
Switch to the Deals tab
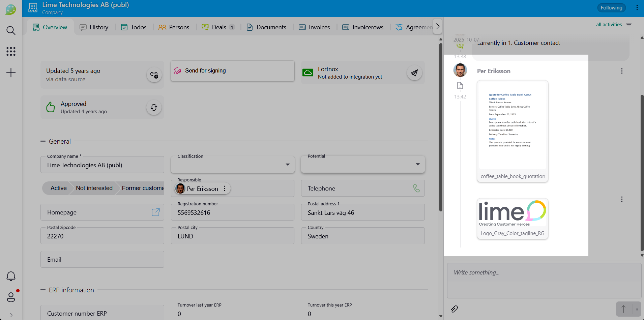(218, 27)
